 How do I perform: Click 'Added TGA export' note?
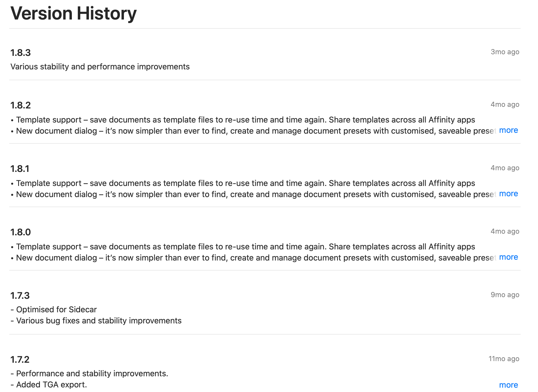[49, 385]
